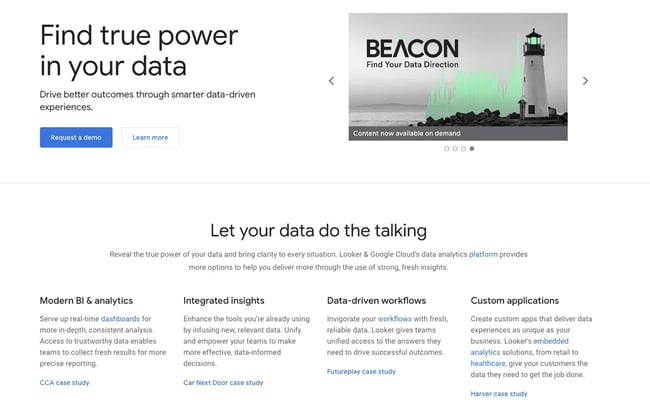Select the second carousel dot indicator
Viewport: 650px width, 417px height.
[455, 148]
